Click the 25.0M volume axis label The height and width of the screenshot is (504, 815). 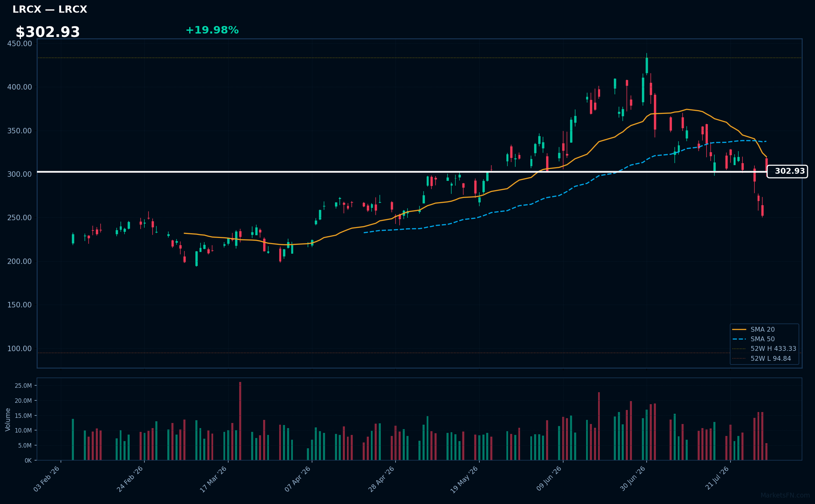(x=23, y=386)
